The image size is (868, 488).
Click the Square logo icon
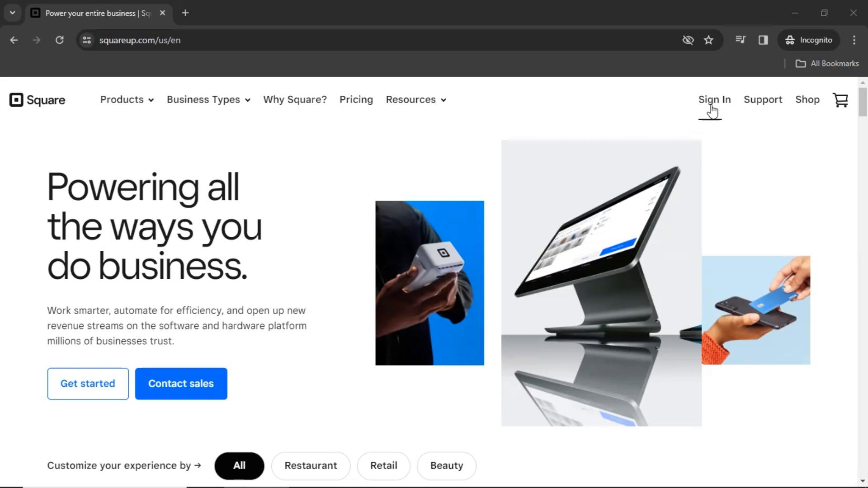tap(15, 99)
